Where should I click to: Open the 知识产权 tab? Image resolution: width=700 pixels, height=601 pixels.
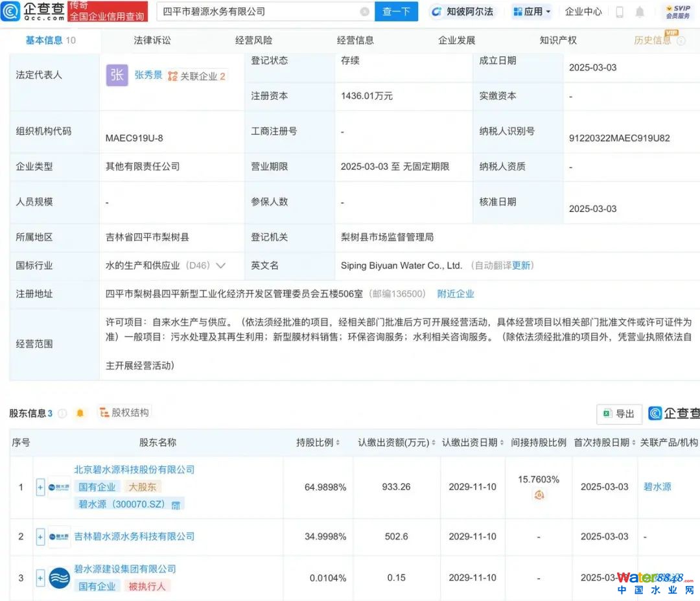coord(558,40)
